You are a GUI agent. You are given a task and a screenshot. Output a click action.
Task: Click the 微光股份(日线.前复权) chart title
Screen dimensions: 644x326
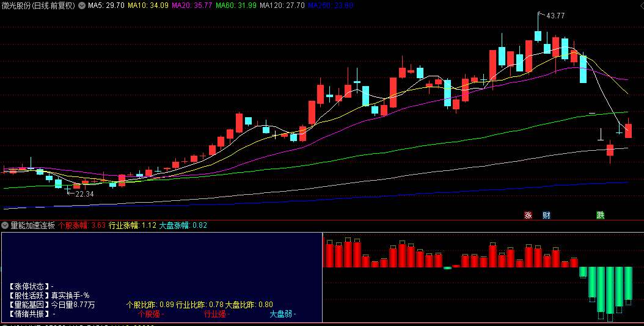pyautogui.click(x=38, y=5)
